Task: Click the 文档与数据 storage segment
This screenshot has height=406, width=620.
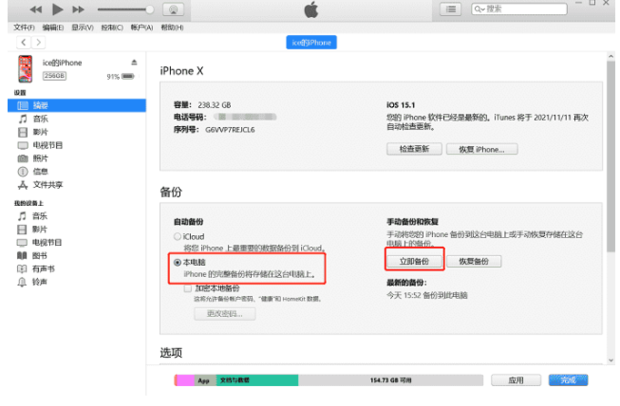Action: click(x=257, y=380)
